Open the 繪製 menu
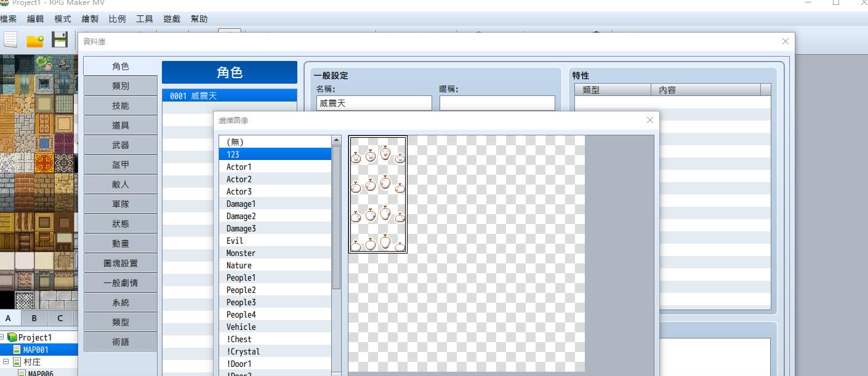Screen dimensions: 868x376 click(x=90, y=19)
